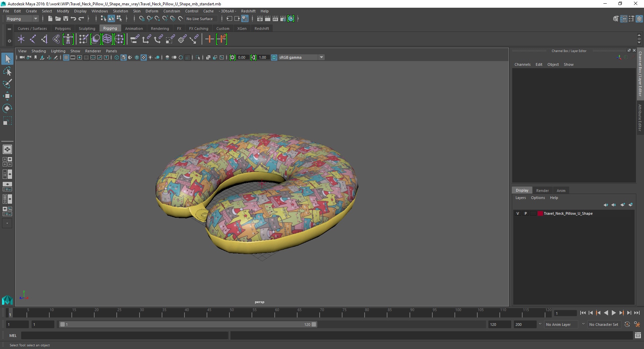
Task: Move selected layer up in list
Action: click(606, 205)
